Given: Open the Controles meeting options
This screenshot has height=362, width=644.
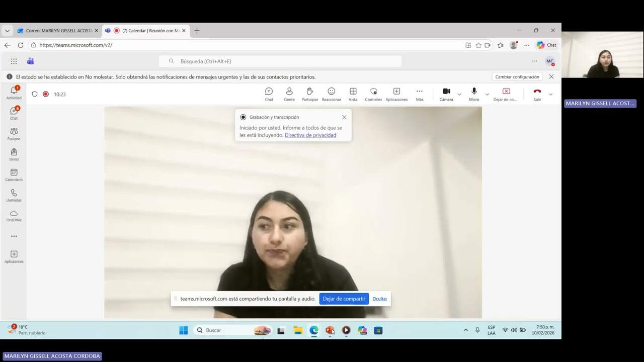Looking at the screenshot, I should tap(373, 94).
